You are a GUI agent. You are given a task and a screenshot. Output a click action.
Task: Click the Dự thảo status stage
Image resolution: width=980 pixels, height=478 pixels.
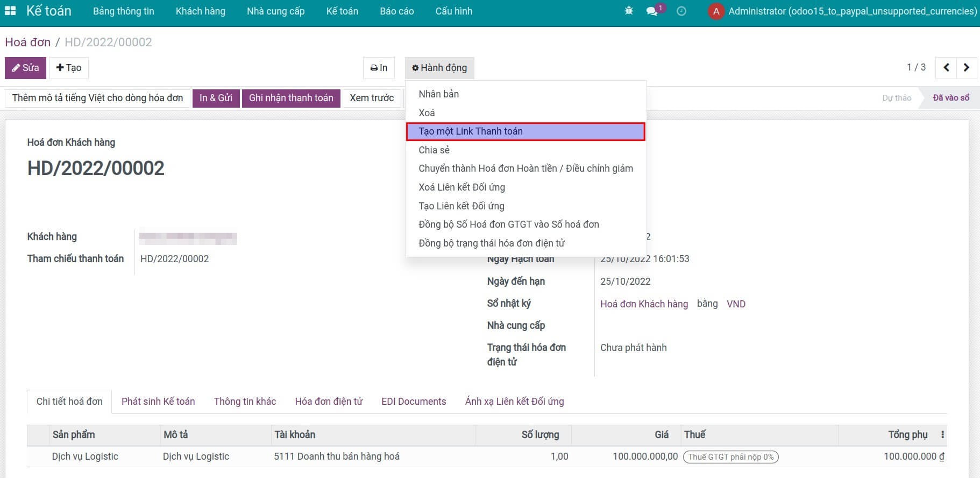[896, 98]
